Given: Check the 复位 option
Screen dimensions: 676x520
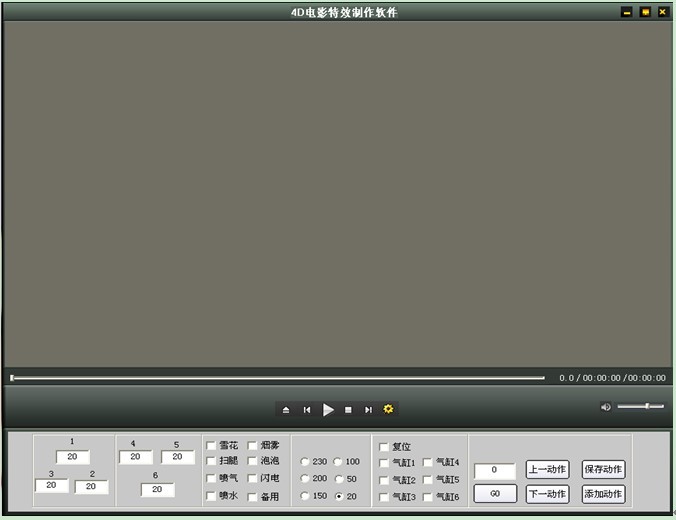Looking at the screenshot, I should [x=384, y=447].
